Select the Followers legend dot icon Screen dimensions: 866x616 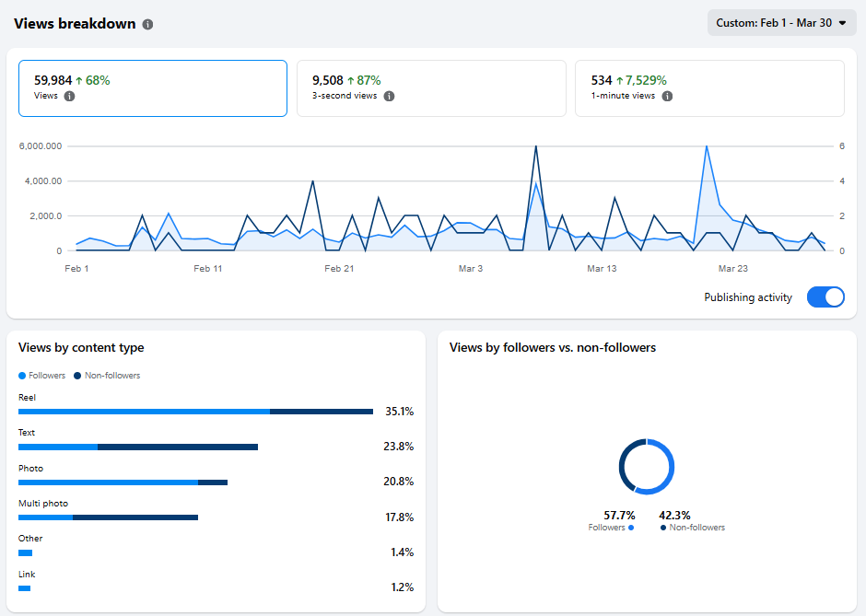click(21, 375)
